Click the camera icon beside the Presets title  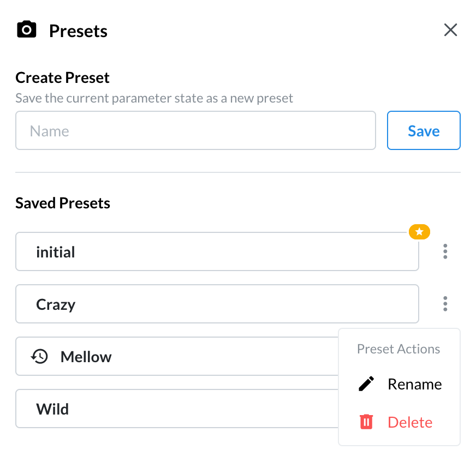click(27, 30)
